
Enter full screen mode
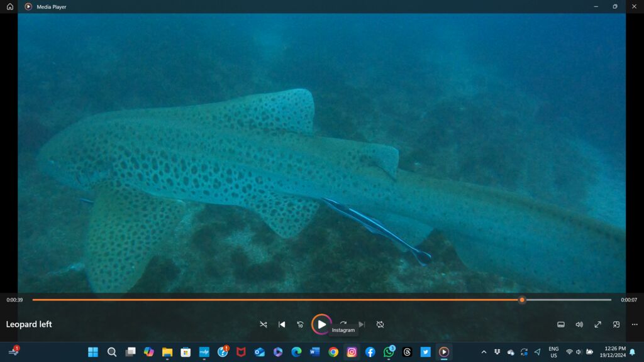tap(597, 324)
